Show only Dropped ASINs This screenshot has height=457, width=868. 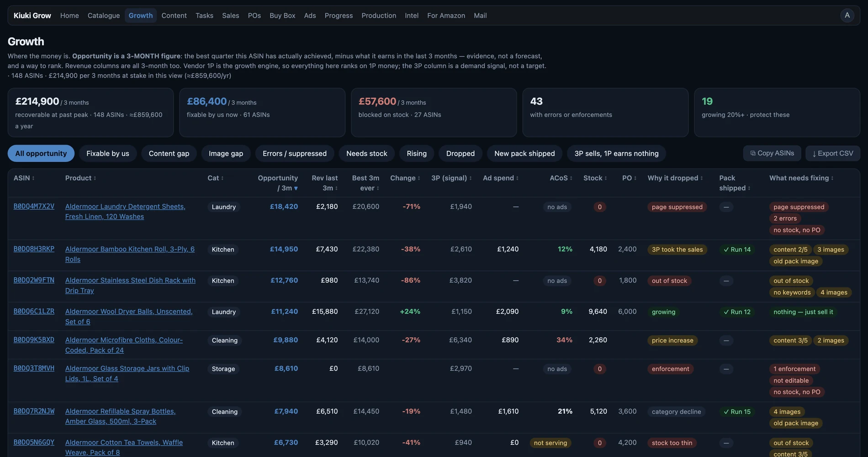tap(460, 154)
